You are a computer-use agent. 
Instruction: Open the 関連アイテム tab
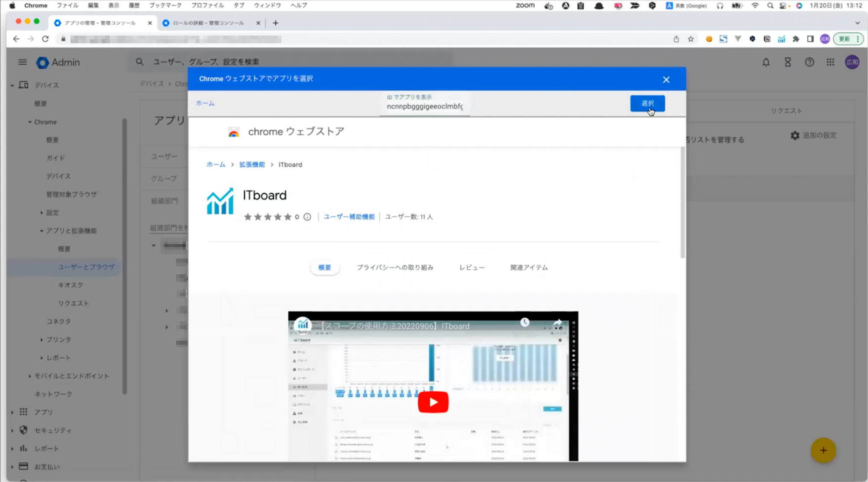coord(529,267)
